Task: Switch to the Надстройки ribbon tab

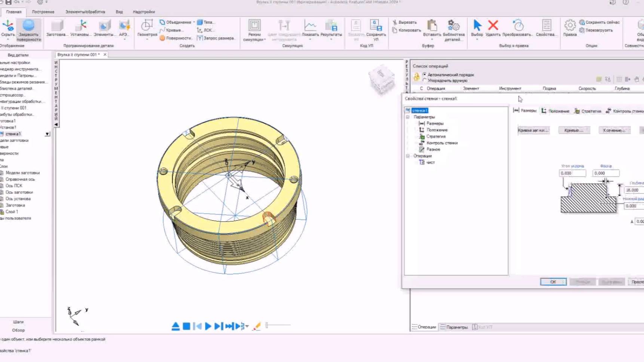Action: [144, 12]
